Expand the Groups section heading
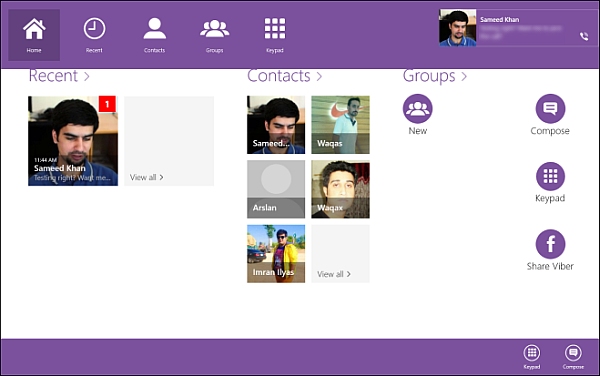The height and width of the screenshot is (376, 600). click(x=435, y=76)
